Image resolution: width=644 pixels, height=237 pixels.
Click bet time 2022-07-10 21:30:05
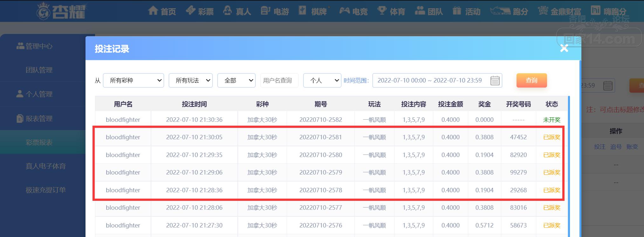tap(194, 137)
